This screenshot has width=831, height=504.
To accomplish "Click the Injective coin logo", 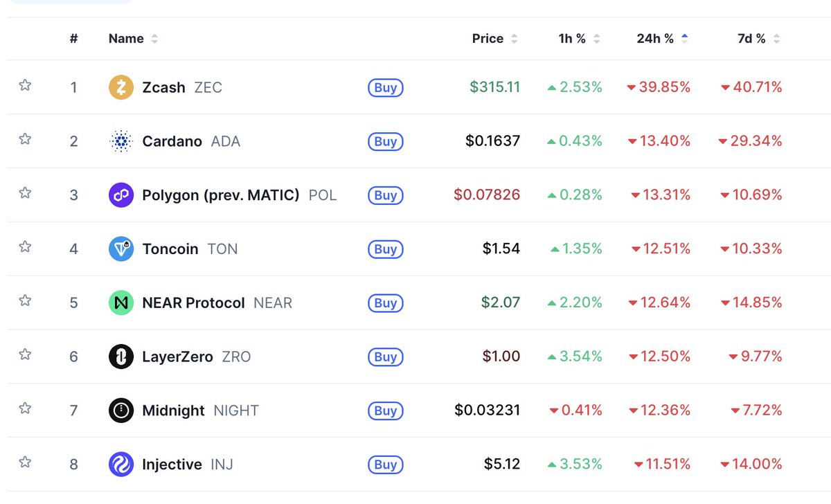I will tap(121, 465).
